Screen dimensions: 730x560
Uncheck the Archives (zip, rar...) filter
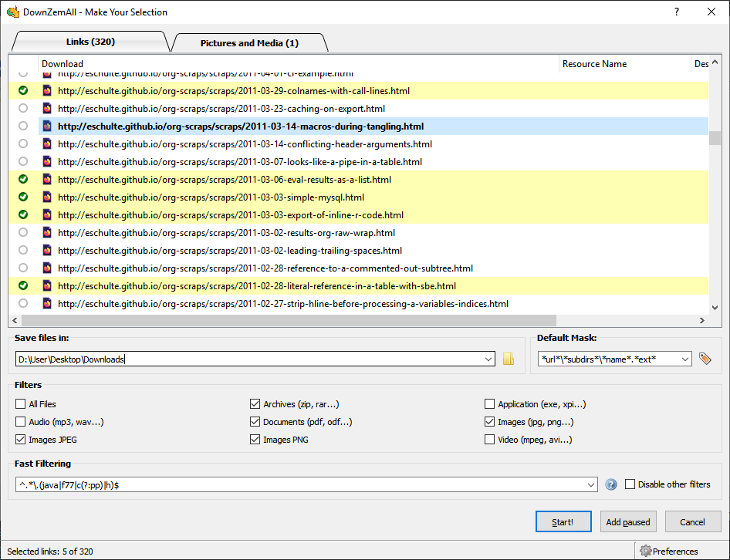point(255,403)
